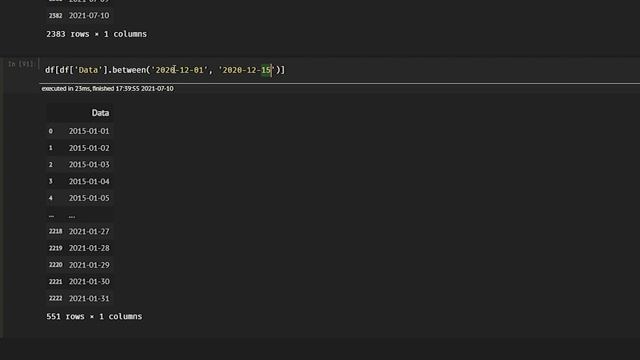Click the row index 2222

pos(56,298)
